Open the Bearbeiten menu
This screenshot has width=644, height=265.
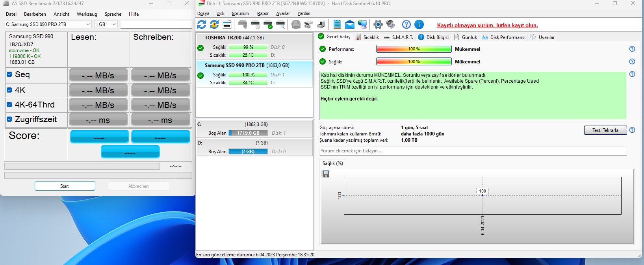click(x=35, y=14)
